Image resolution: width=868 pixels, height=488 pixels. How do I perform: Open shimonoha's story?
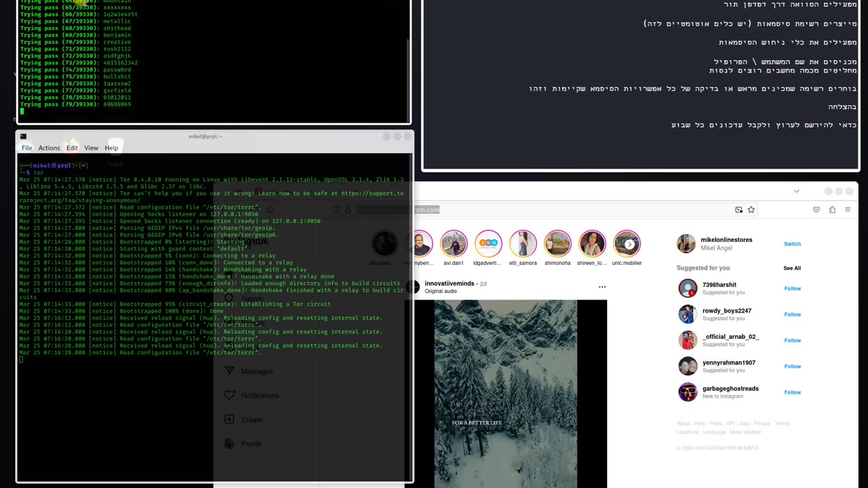pyautogui.click(x=557, y=243)
